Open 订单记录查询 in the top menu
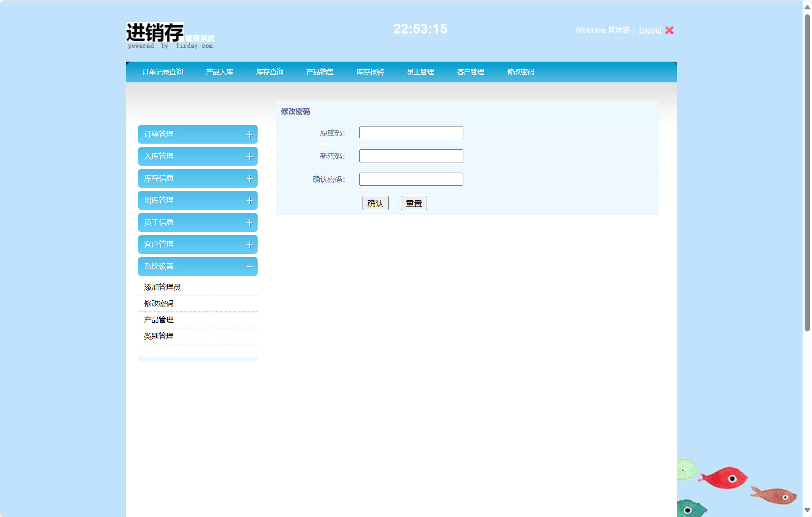Image resolution: width=812 pixels, height=517 pixels. (162, 72)
